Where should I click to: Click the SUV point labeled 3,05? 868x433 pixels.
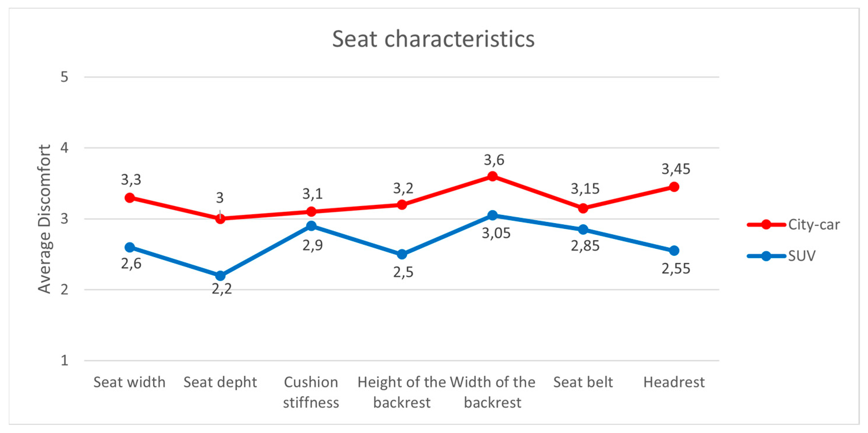click(x=493, y=215)
